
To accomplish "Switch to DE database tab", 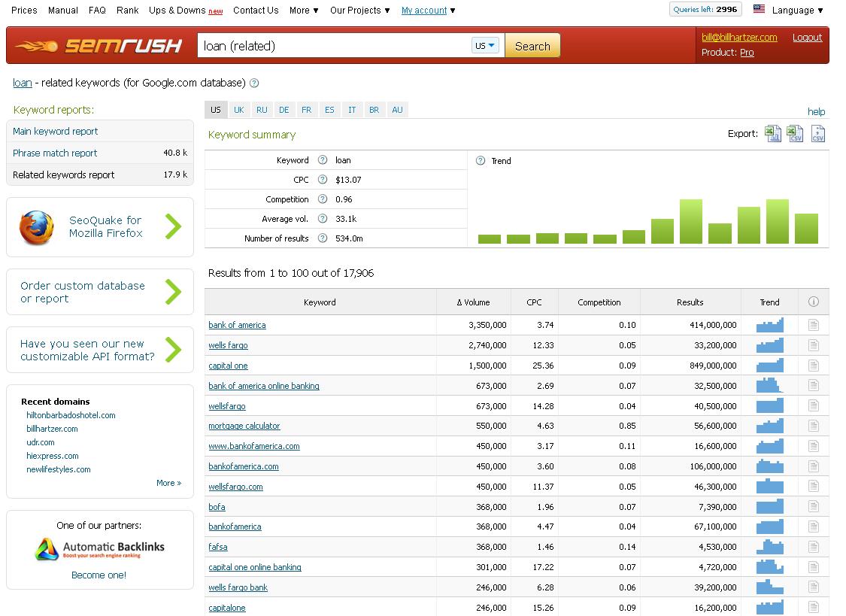I will (x=284, y=110).
